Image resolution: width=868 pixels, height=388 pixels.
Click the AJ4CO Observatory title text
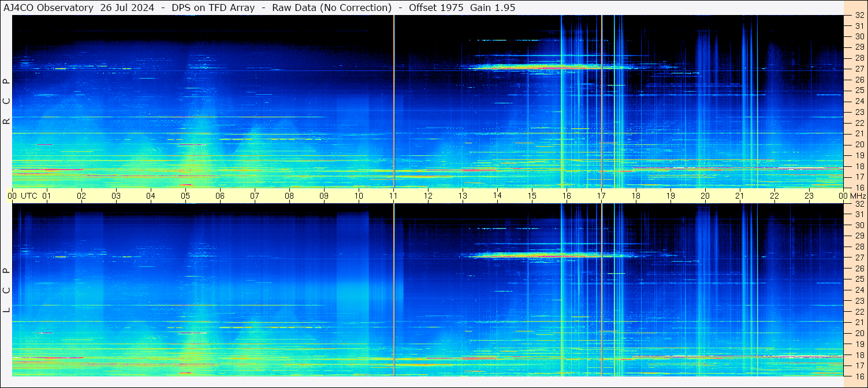(49, 8)
